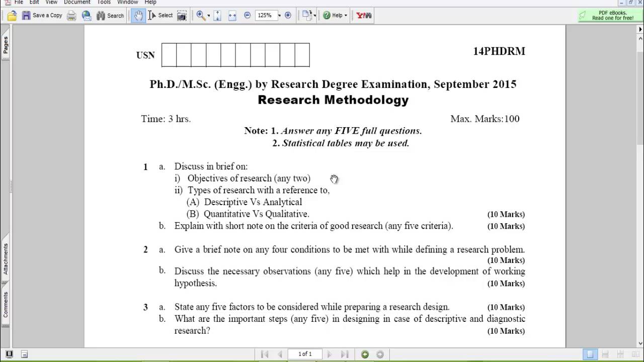Click the Snapshot camera tool
This screenshot has width=644, height=362.
click(x=182, y=16)
